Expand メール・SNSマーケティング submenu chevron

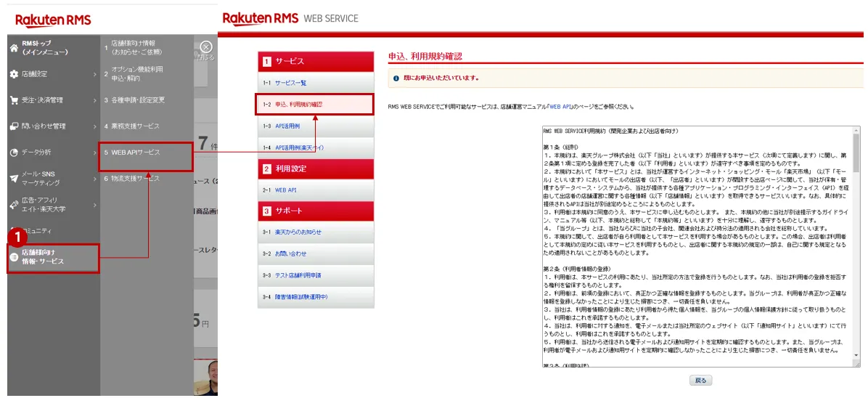point(94,179)
